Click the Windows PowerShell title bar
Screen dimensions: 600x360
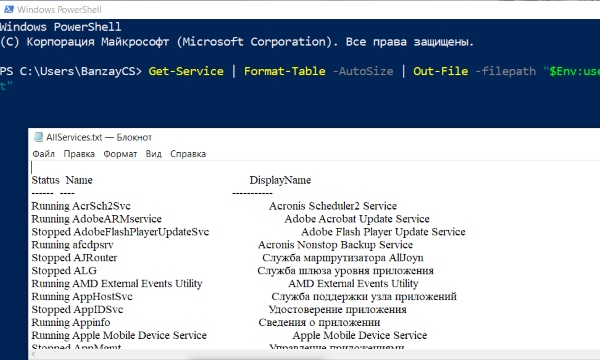click(300, 10)
